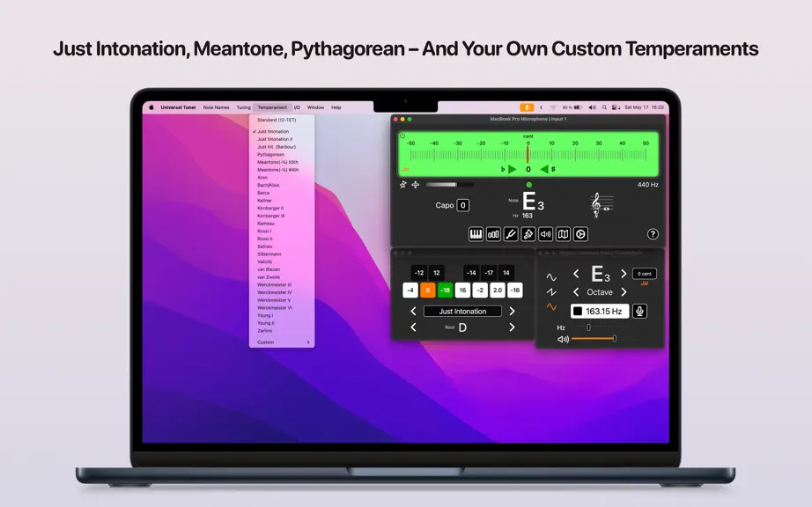Click the pin window icon below the meter
The width and height of the screenshot is (812, 507).
(x=402, y=185)
